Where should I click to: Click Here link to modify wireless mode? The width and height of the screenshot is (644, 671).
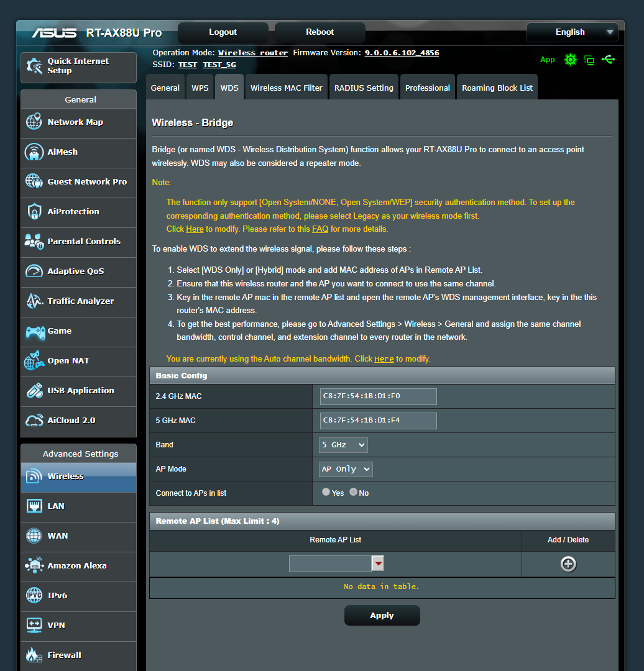(195, 229)
